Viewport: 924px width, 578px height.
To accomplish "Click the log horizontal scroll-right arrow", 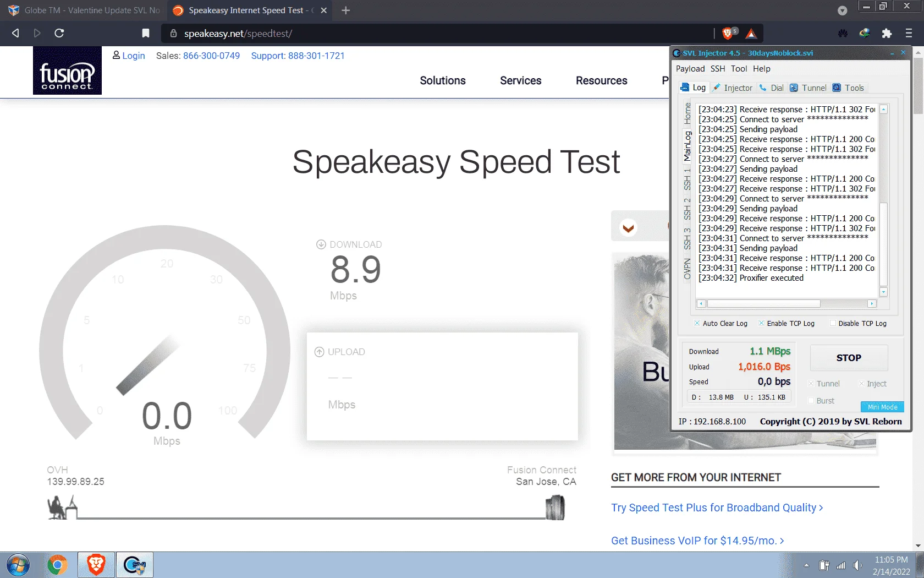I will 872,304.
